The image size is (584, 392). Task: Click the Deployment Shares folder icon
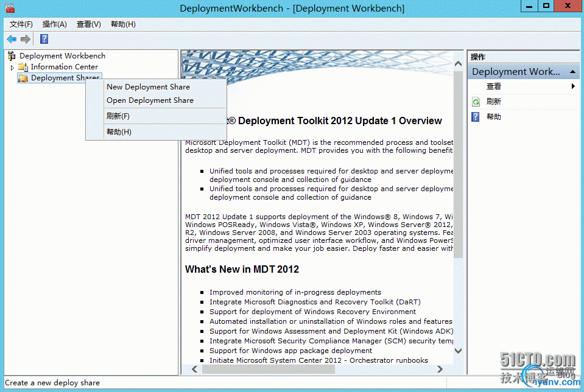click(24, 78)
